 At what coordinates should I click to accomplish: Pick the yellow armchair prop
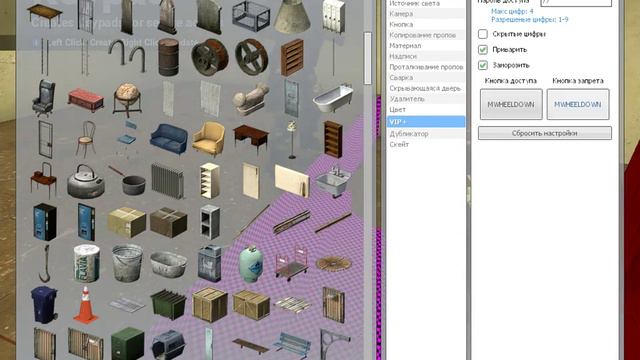209,139
